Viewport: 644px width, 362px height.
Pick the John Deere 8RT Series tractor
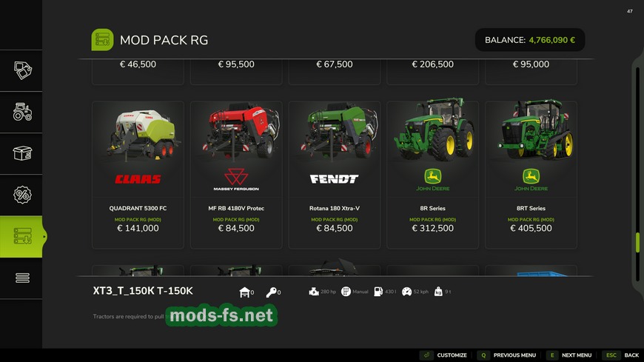[531, 175]
